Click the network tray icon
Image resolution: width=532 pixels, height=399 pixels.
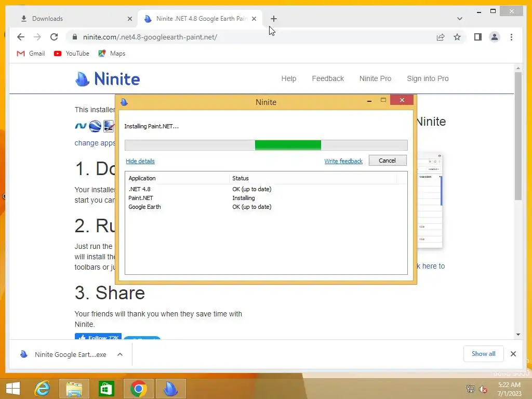(471, 389)
